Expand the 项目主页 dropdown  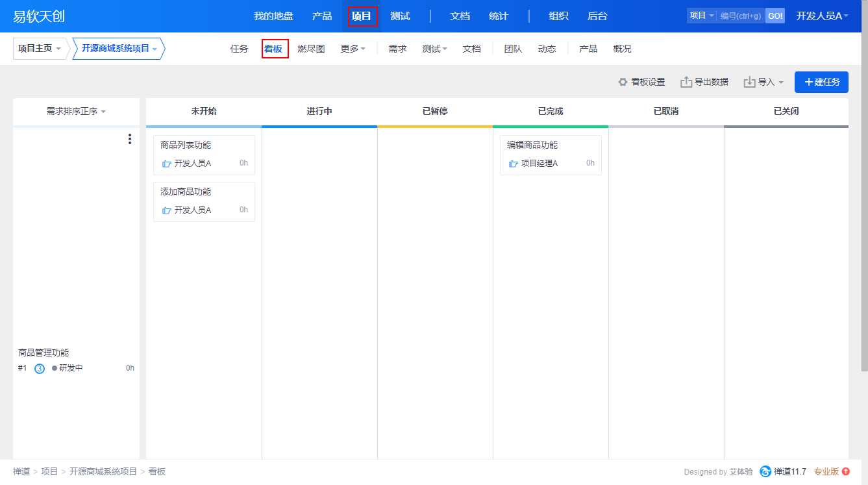40,49
